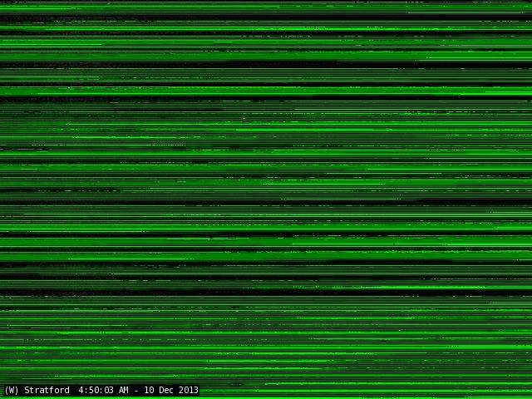Click the "10 Dec 2013" date text
The width and height of the screenshot is (532, 399).
click(x=171, y=390)
